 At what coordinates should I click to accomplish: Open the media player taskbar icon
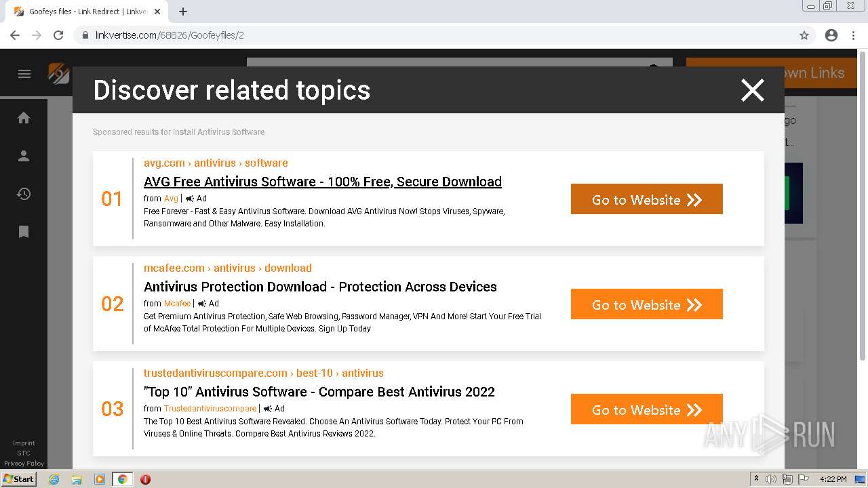(100, 479)
